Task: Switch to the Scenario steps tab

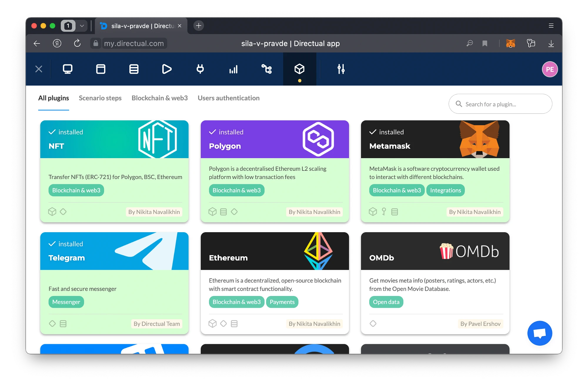Action: (x=100, y=98)
